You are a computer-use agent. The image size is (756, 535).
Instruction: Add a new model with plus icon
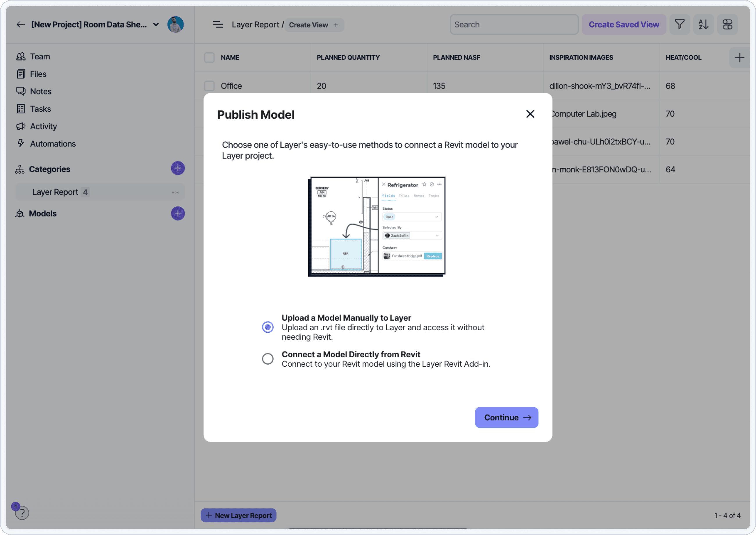[x=178, y=213]
